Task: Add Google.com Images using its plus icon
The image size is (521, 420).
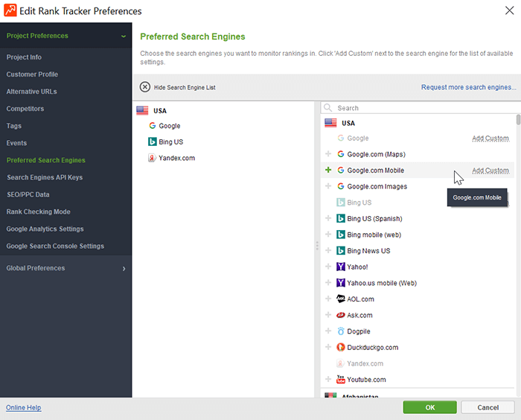Action: [328, 186]
